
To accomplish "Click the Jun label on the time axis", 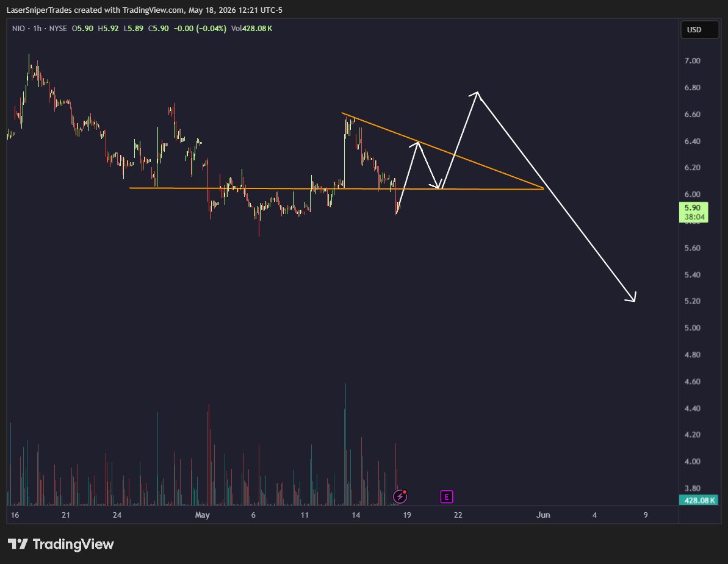I will click(543, 515).
